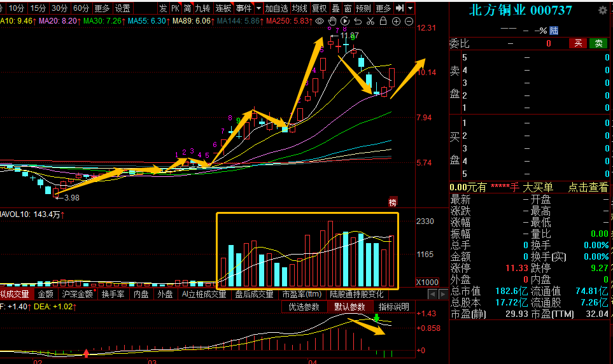Click the 北方铜业 000737 title

coord(520,11)
